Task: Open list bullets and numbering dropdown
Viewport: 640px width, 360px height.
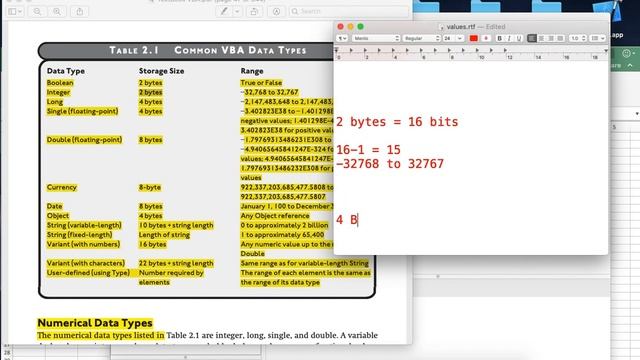Action: [x=598, y=38]
